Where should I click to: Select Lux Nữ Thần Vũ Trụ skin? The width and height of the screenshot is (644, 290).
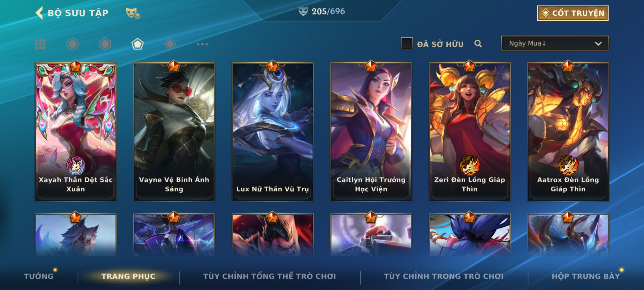coord(273,132)
